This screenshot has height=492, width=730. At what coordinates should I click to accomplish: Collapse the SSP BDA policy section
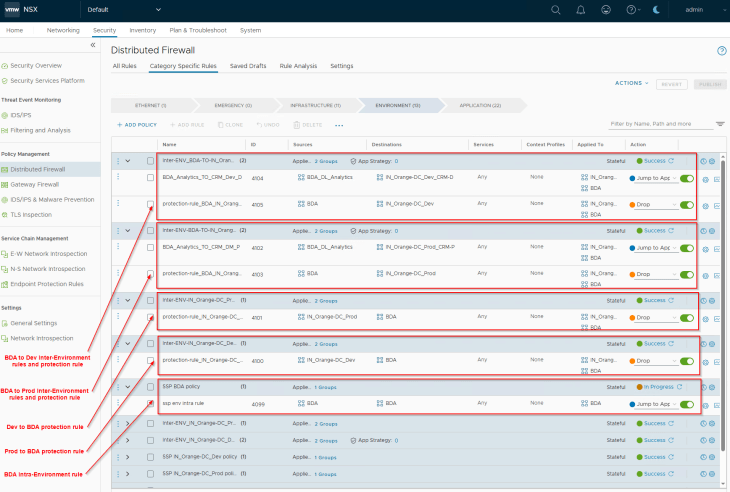128,385
